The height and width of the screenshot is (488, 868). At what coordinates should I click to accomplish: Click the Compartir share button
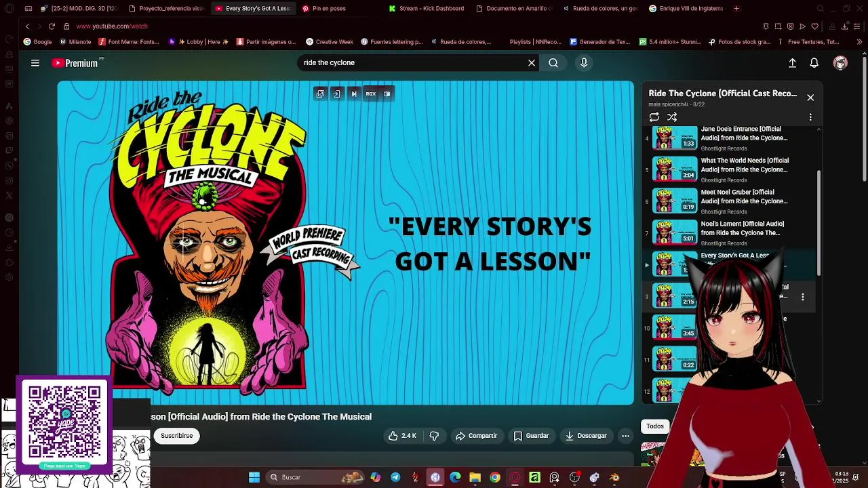476,436
